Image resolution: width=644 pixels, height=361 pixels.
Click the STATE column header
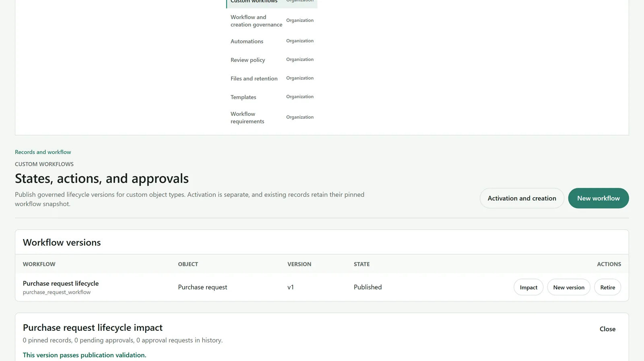(x=361, y=264)
